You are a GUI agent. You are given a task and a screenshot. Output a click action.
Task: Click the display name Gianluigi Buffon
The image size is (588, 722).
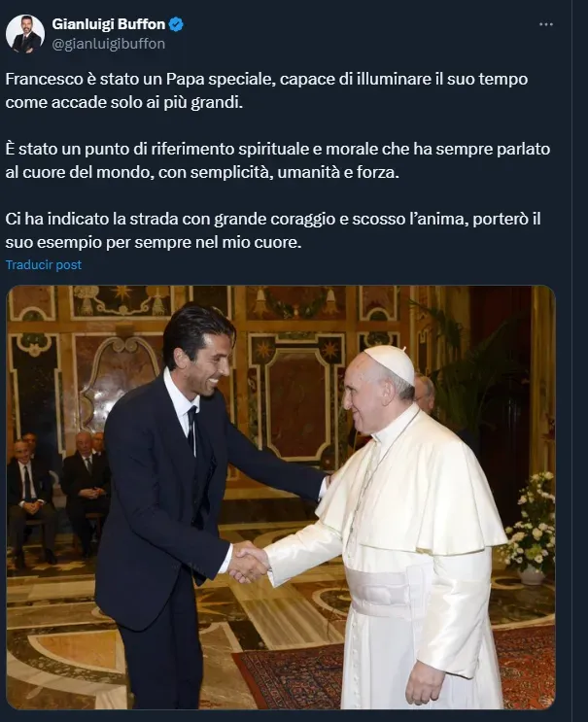108,24
